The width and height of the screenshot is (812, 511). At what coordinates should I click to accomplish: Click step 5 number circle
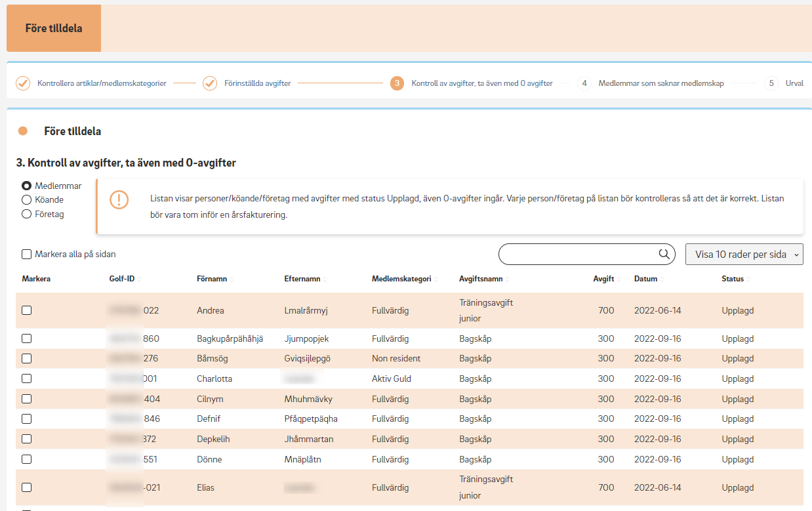coord(771,83)
